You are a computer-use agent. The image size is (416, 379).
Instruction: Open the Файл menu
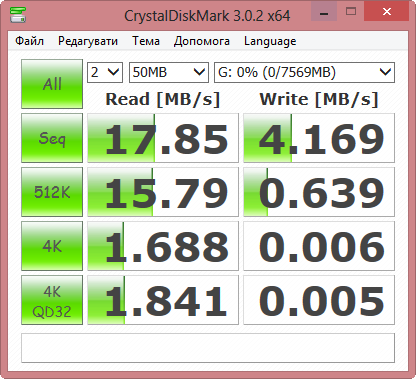[29, 41]
